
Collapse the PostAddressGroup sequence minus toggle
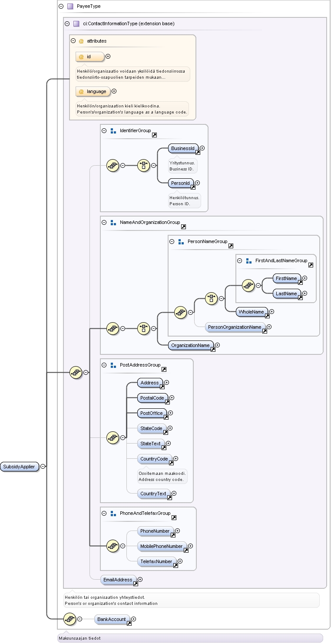122,437
